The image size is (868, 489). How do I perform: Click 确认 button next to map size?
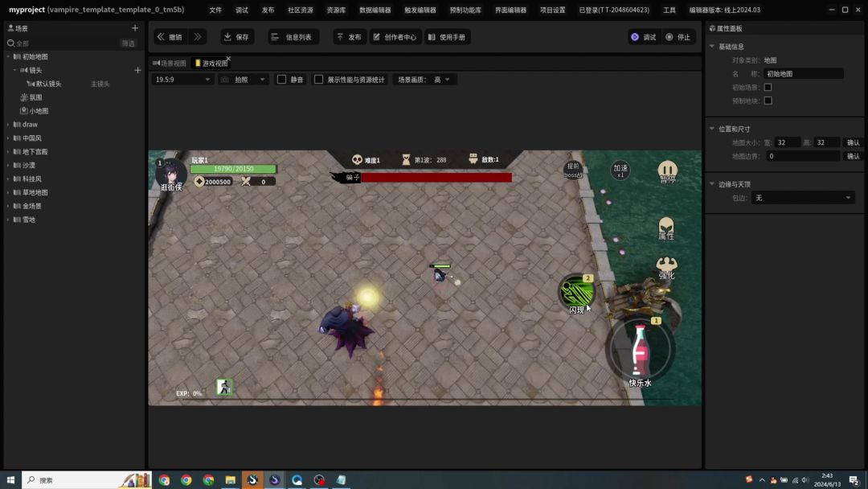point(853,142)
